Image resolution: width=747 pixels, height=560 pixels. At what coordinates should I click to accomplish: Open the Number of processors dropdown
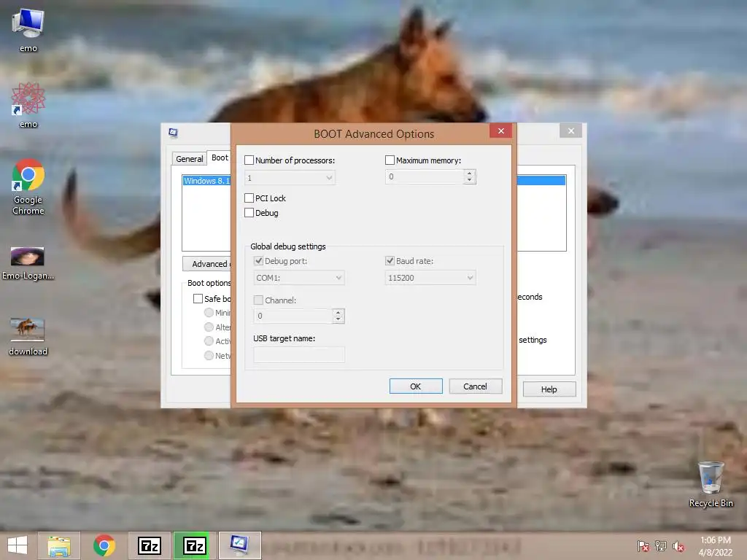290,178
